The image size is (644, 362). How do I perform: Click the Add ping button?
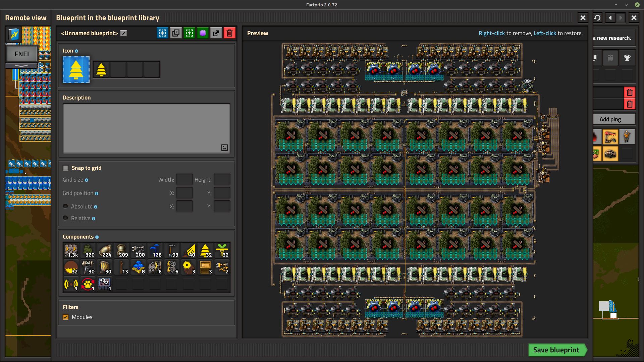(x=610, y=119)
